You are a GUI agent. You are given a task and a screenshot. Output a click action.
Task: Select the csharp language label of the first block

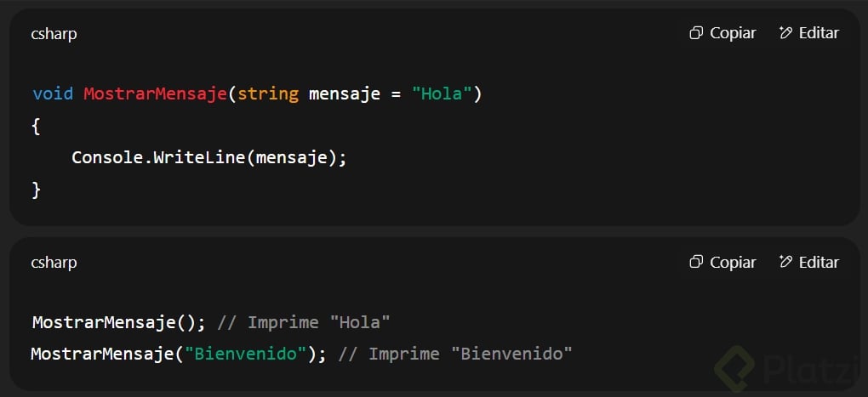pos(54,33)
